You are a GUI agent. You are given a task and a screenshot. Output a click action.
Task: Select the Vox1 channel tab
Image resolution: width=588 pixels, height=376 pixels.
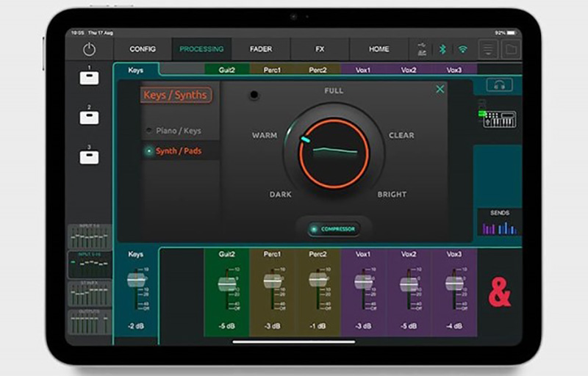click(363, 70)
